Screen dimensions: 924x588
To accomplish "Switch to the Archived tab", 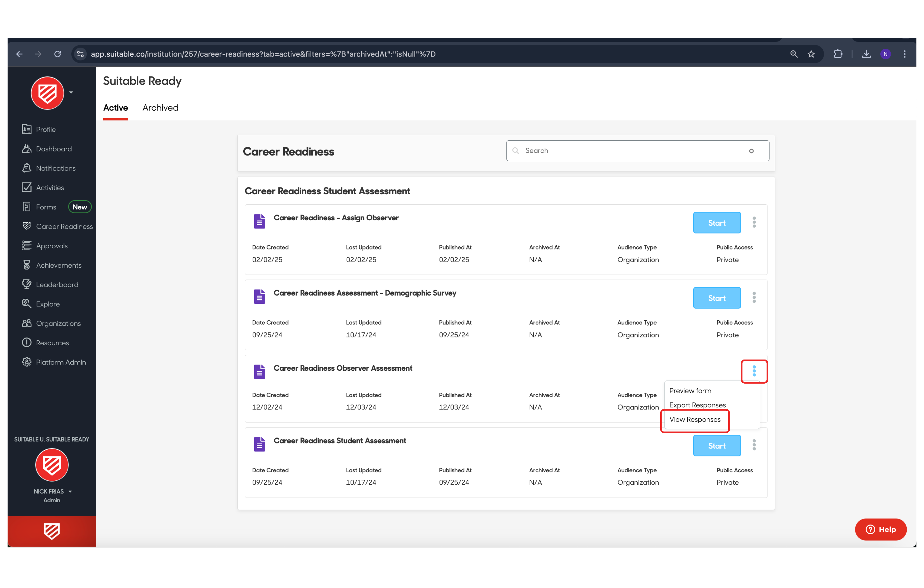I will coord(160,108).
